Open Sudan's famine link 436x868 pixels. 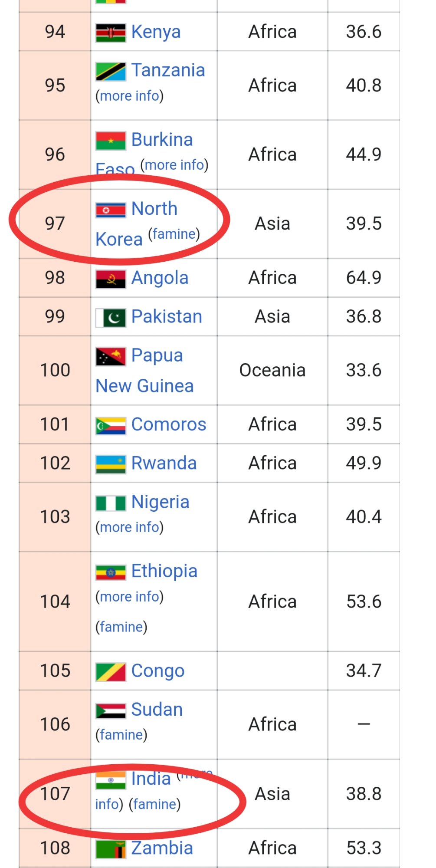(121, 735)
